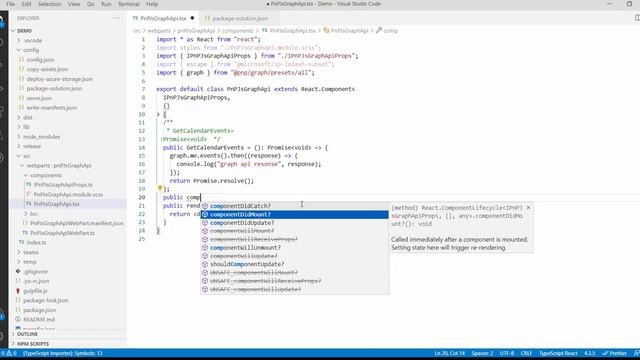Change language mode TypeScript React
The width and height of the screenshot is (640, 360).
click(558, 353)
